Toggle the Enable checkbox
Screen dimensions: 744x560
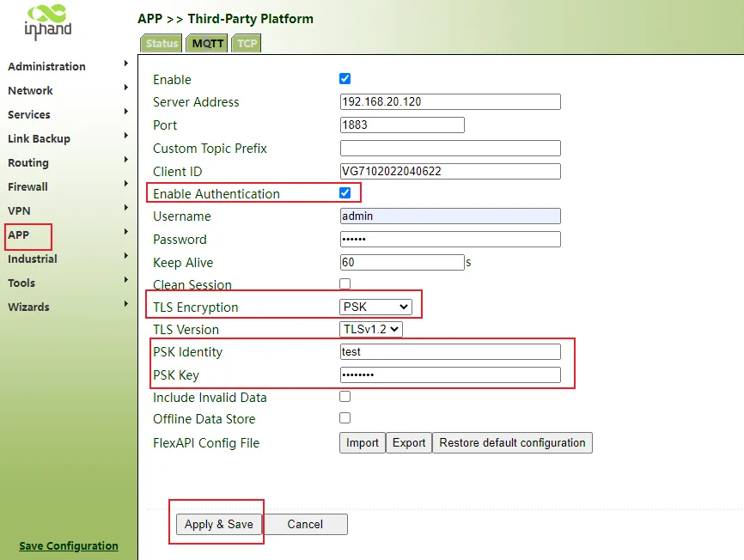(x=345, y=79)
